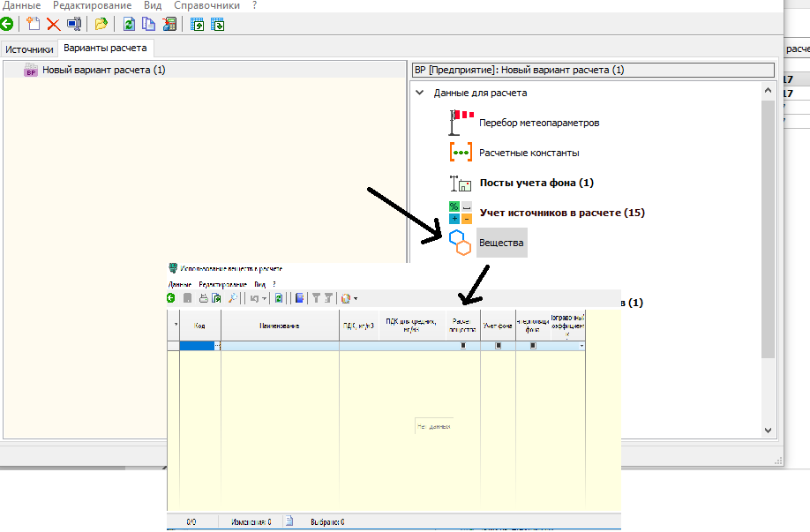Open Перебор метеопараметров wind flag icon

pyautogui.click(x=461, y=122)
